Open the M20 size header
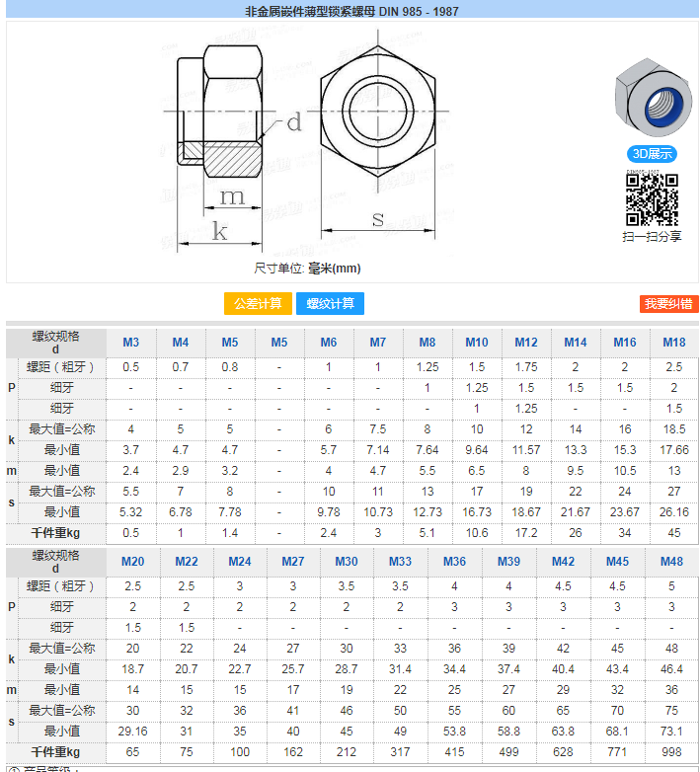 (x=132, y=562)
